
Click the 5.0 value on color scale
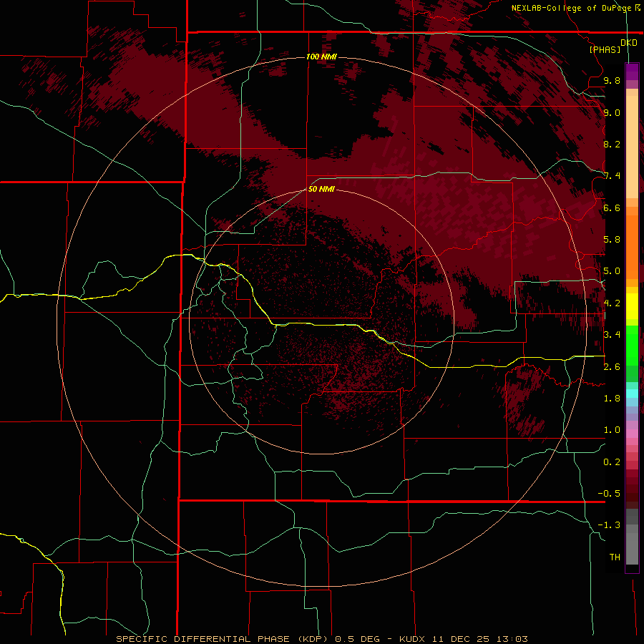(612, 271)
